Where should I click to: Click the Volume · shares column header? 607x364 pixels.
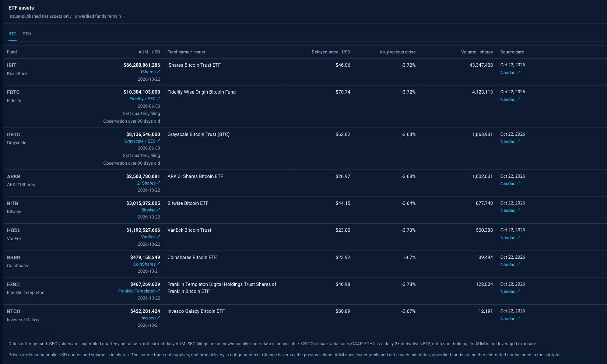coord(477,52)
